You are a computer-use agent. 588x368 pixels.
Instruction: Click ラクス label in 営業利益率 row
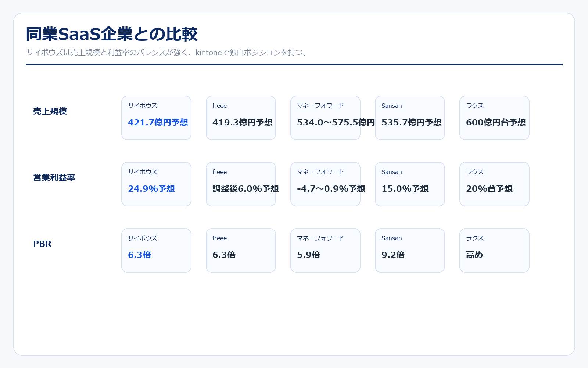point(475,172)
